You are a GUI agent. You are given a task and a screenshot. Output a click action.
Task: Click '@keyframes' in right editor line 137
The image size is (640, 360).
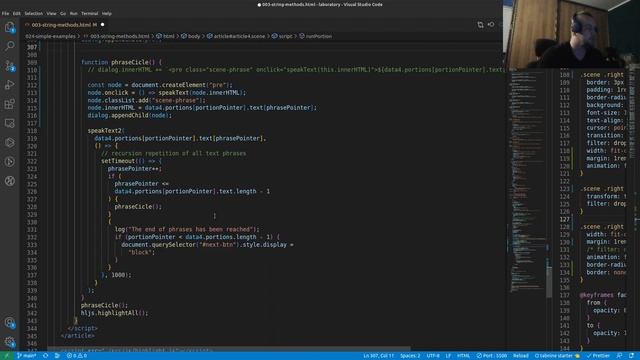(x=596, y=295)
